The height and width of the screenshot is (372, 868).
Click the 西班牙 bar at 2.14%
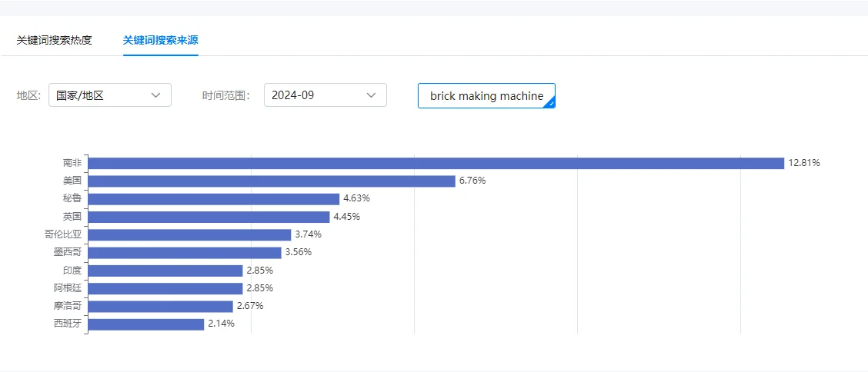[146, 324]
